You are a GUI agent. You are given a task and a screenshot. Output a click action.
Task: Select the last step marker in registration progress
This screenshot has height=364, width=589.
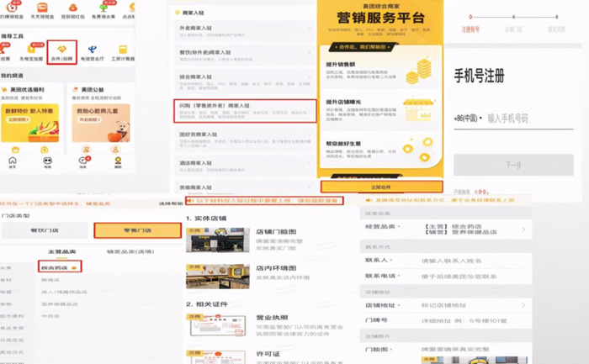[x=557, y=17]
